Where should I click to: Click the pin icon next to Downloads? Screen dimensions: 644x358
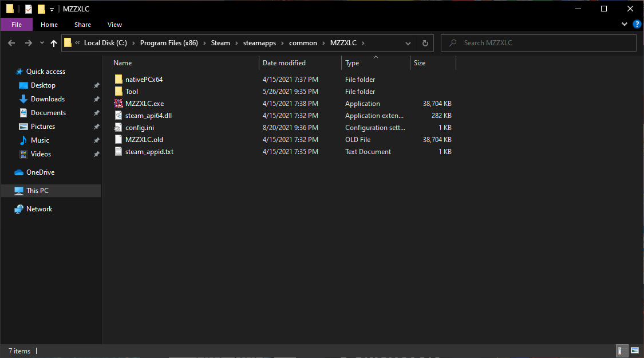pos(97,99)
